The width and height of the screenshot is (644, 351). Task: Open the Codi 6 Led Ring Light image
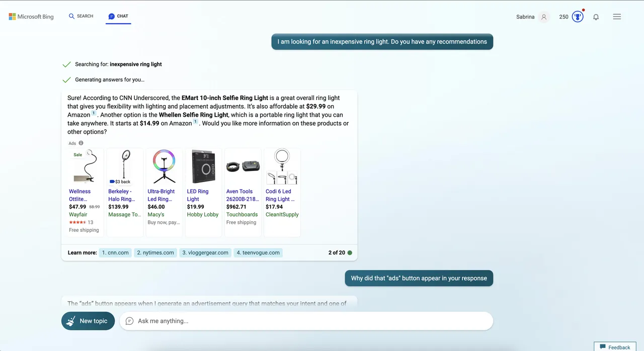point(282,166)
